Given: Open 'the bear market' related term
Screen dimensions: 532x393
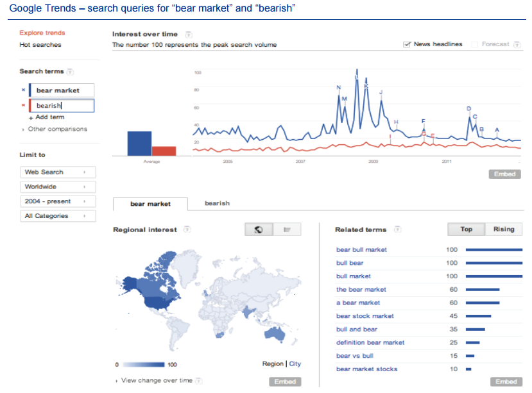Looking at the screenshot, I should [361, 289].
